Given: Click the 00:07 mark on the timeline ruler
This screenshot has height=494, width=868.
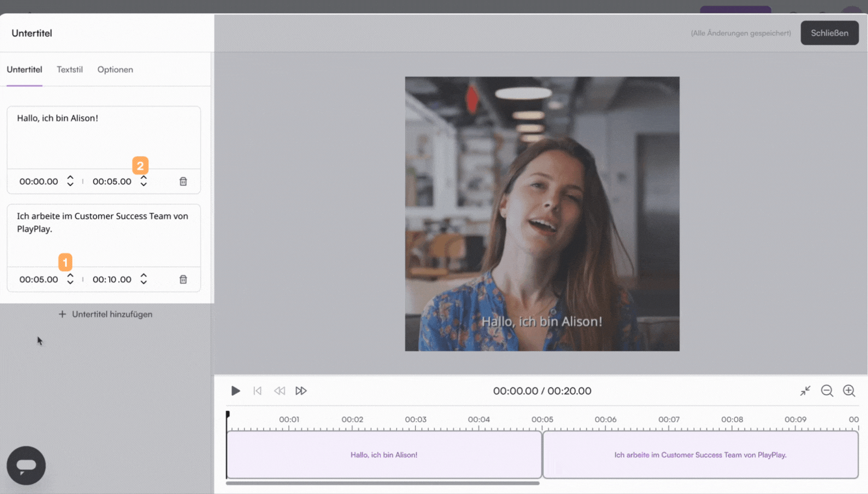Looking at the screenshot, I should click(x=668, y=419).
